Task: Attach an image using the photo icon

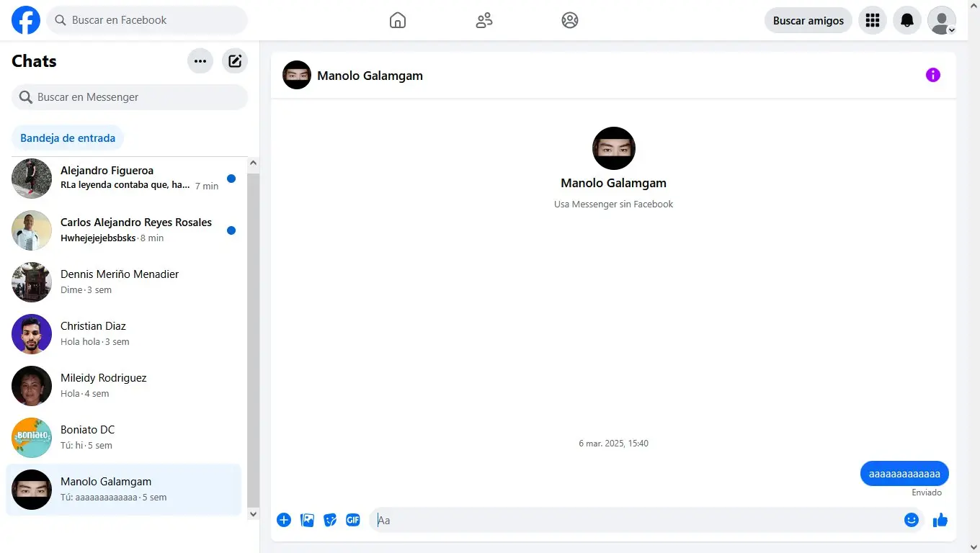Action: point(307,519)
